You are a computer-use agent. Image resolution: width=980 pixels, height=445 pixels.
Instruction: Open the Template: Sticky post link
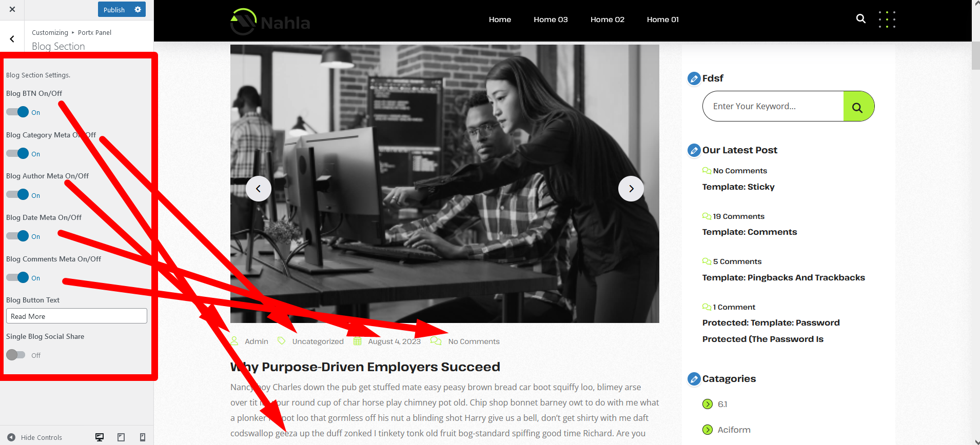tap(738, 187)
